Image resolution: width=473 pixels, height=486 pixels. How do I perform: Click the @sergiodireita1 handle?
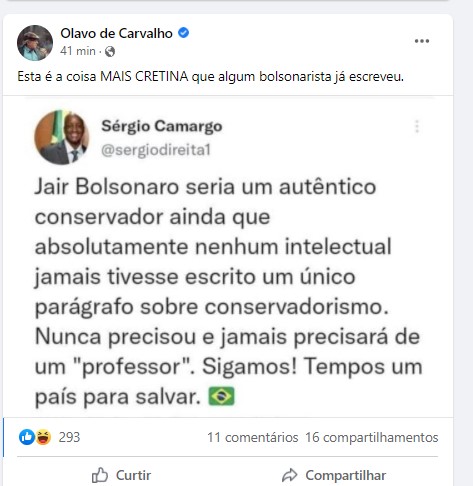point(156,150)
